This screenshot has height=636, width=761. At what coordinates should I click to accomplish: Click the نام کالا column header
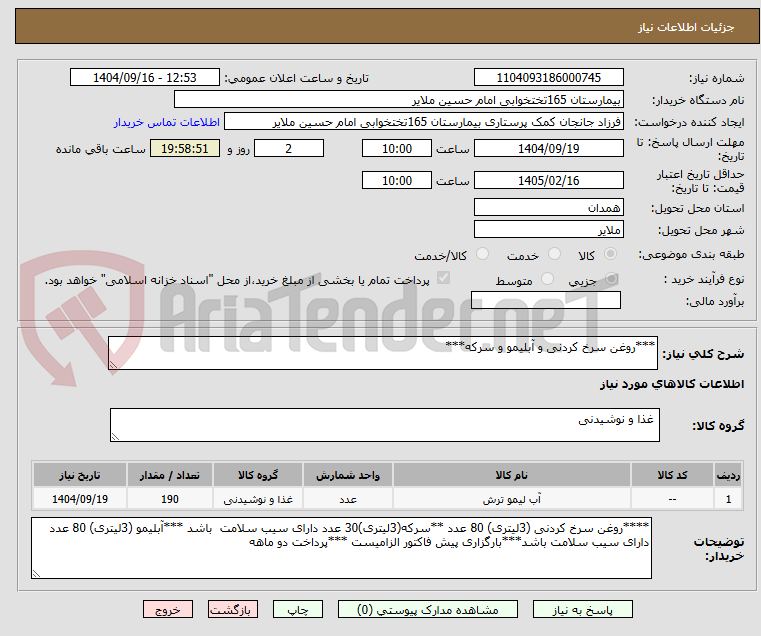click(x=512, y=475)
